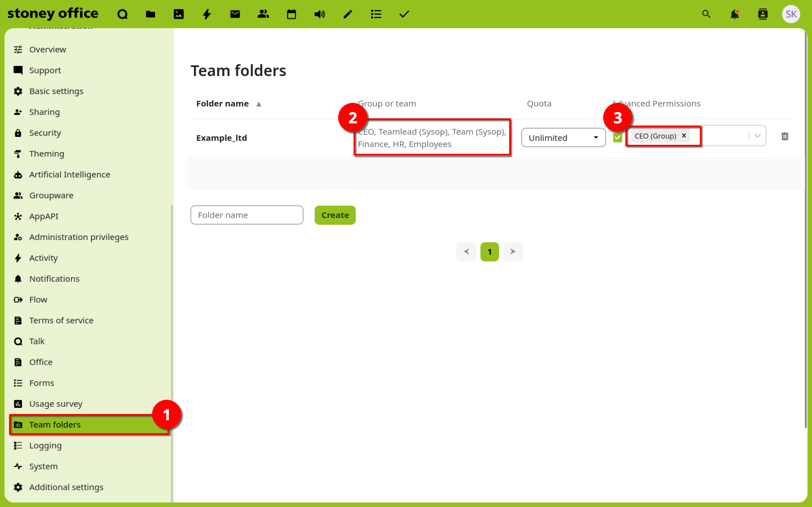Viewport: 812px width, 507px height.
Task: Open the Photos app icon
Action: (x=178, y=14)
